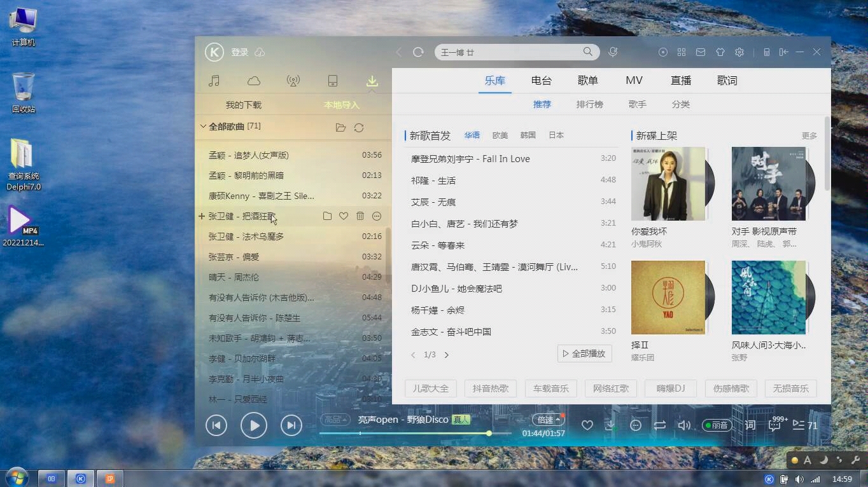This screenshot has width=868, height=487.
Task: Mute with the volume speaker icon
Action: click(x=684, y=425)
